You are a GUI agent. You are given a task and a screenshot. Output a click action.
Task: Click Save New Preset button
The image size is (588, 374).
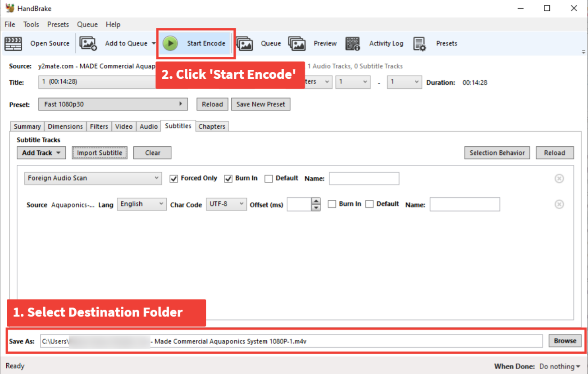pos(261,104)
